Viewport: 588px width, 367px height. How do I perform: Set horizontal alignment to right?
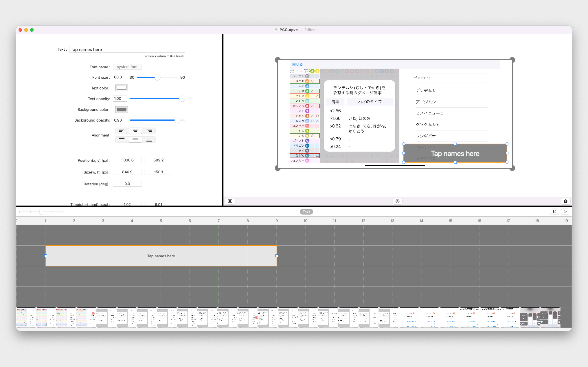(149, 131)
